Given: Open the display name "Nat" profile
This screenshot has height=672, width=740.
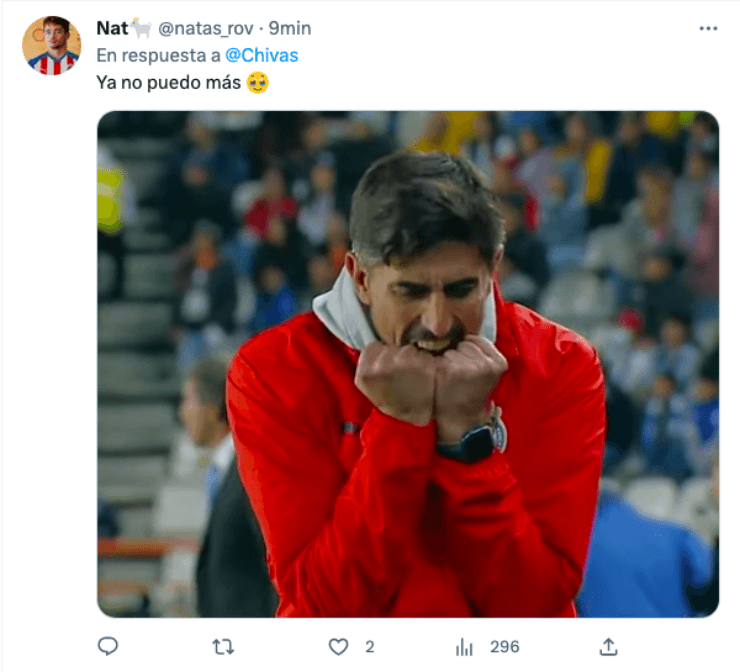Looking at the screenshot, I should tap(112, 28).
